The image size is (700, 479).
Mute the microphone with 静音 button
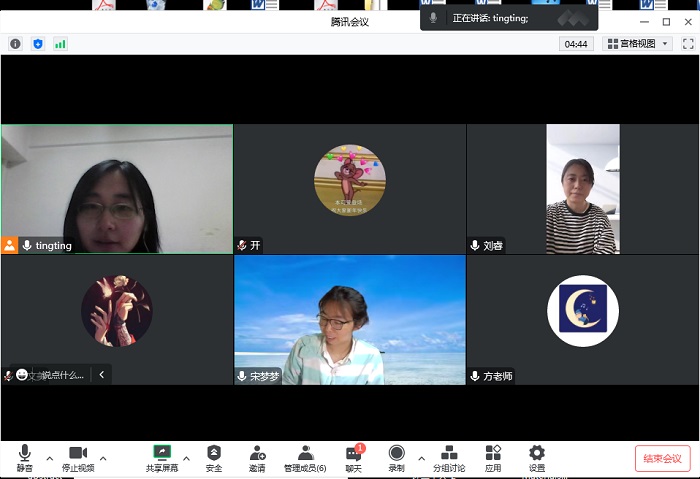[24, 458]
